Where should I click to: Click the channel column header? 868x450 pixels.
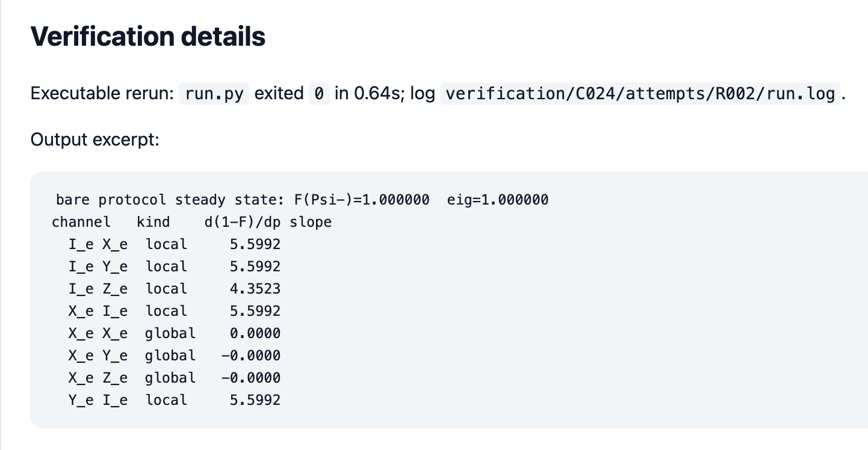(81, 222)
